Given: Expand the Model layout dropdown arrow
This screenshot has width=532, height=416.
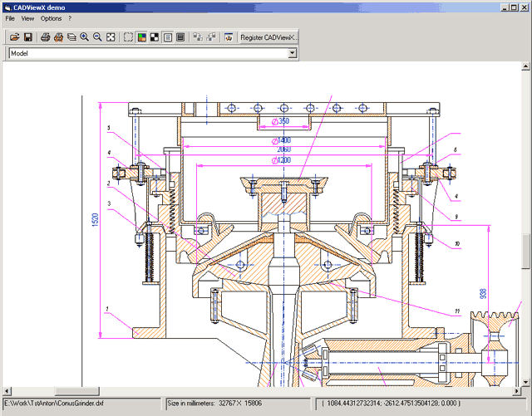Looking at the screenshot, I should [292, 53].
